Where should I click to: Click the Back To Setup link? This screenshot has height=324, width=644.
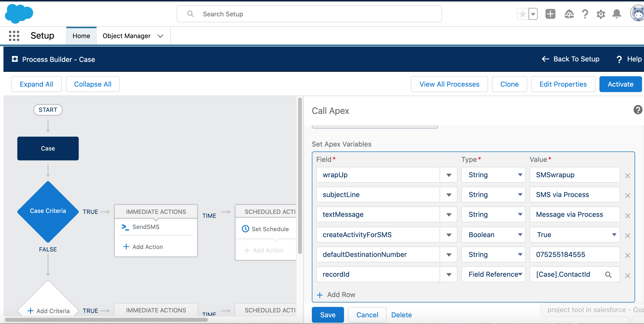tap(570, 59)
